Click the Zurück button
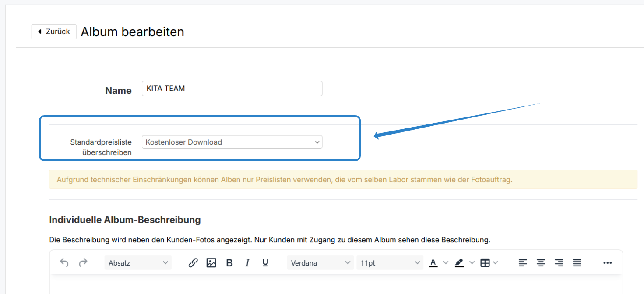This screenshot has width=644, height=294. [53, 31]
